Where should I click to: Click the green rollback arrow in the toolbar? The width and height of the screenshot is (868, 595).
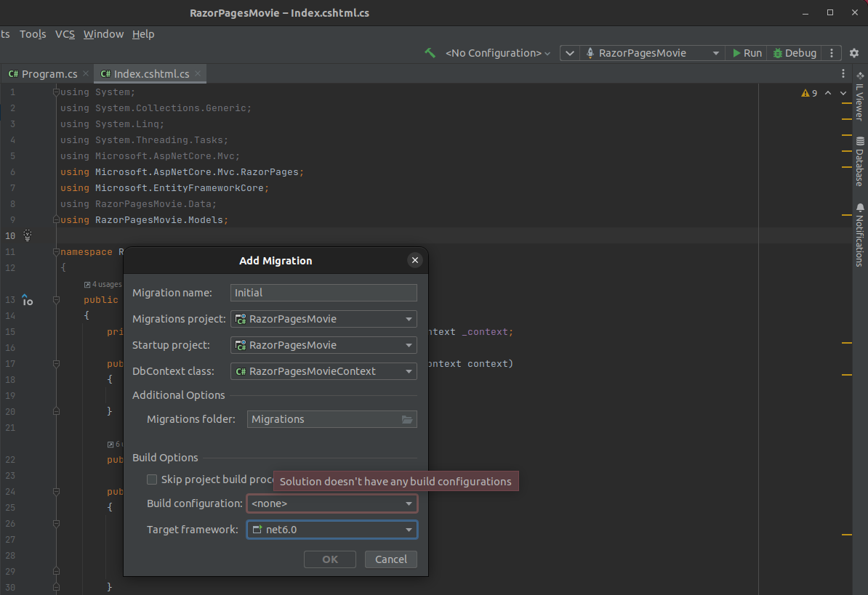coord(430,52)
